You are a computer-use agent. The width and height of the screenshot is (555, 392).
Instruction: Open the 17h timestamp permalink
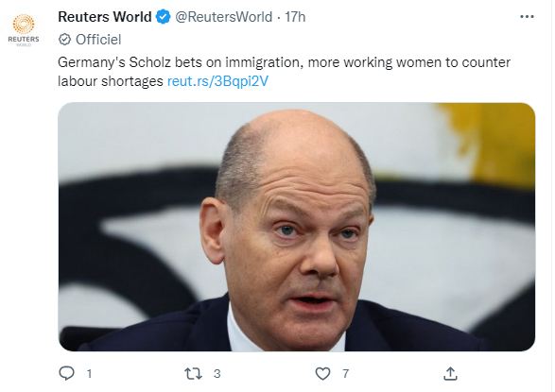(x=295, y=17)
